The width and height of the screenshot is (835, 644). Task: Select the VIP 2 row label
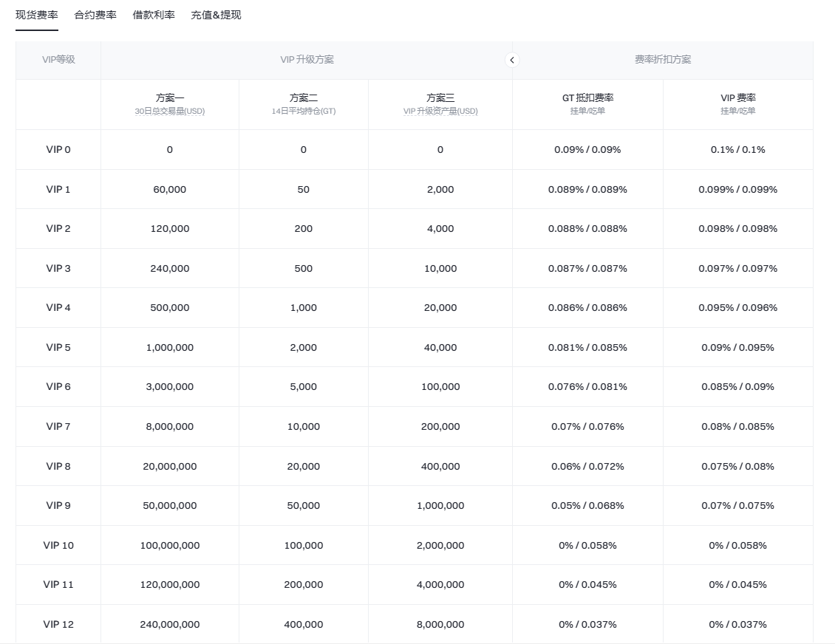(x=58, y=229)
